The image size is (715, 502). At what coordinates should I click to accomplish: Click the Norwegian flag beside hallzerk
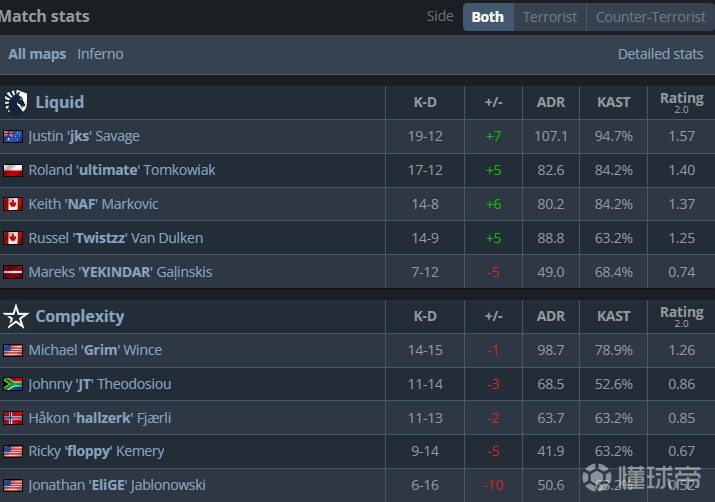(13, 419)
